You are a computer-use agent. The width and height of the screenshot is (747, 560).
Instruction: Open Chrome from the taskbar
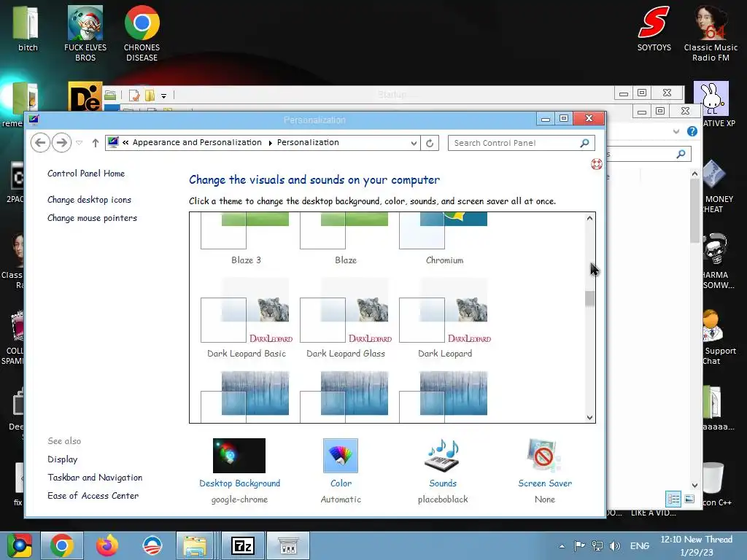[61, 545]
